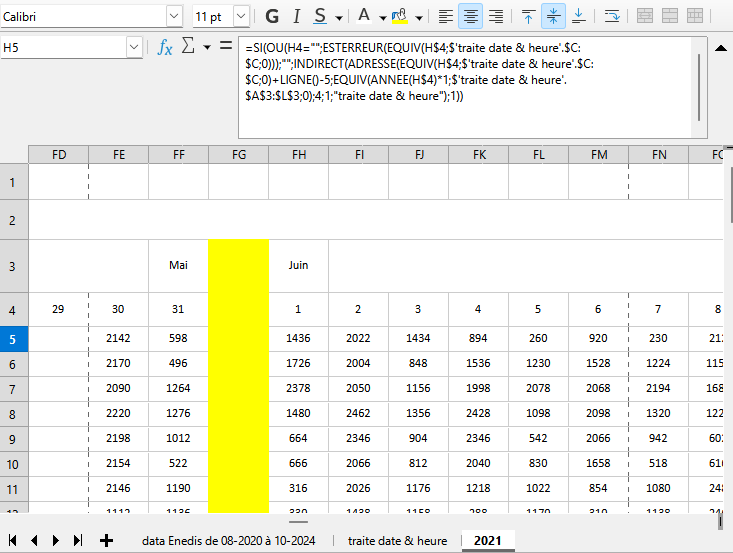
Task: Select column header FG
Action: [238, 155]
